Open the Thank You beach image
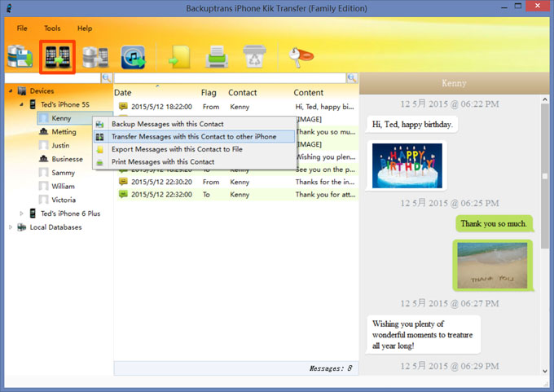 point(492,265)
